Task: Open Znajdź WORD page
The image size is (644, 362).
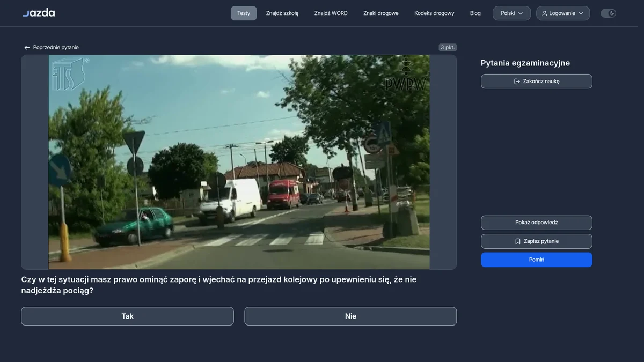Action: click(x=331, y=13)
